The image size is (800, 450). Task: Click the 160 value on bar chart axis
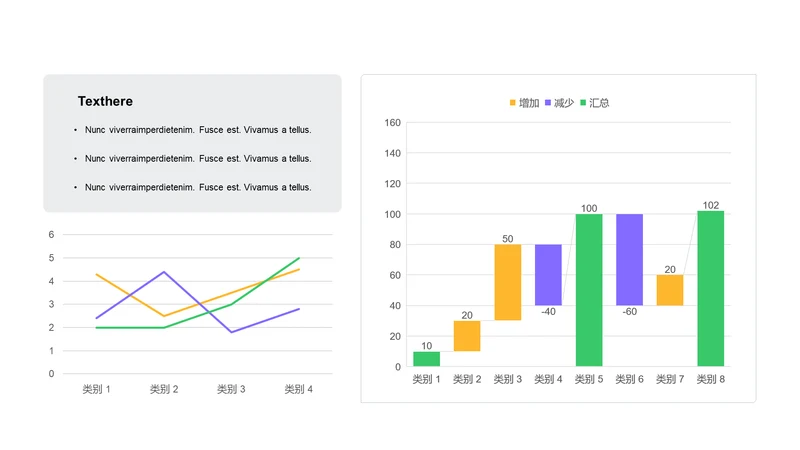tap(392, 122)
